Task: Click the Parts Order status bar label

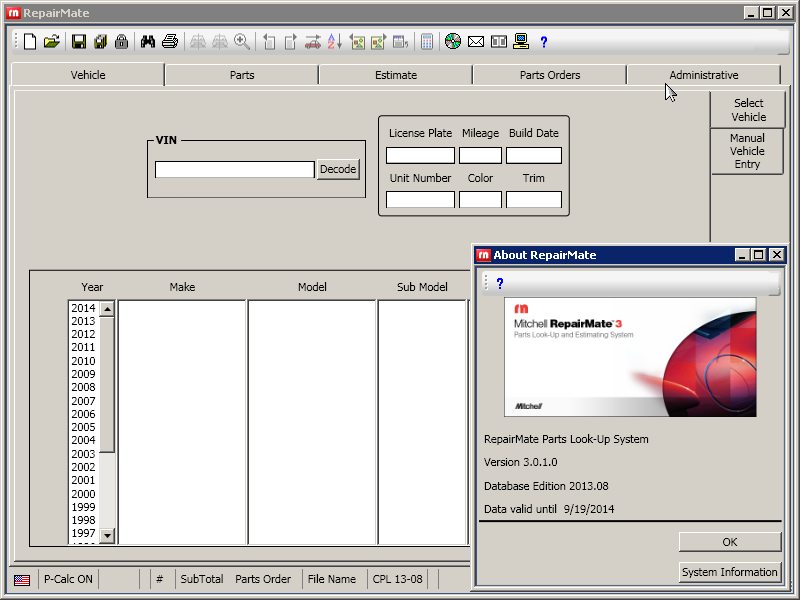Action: 263,580
